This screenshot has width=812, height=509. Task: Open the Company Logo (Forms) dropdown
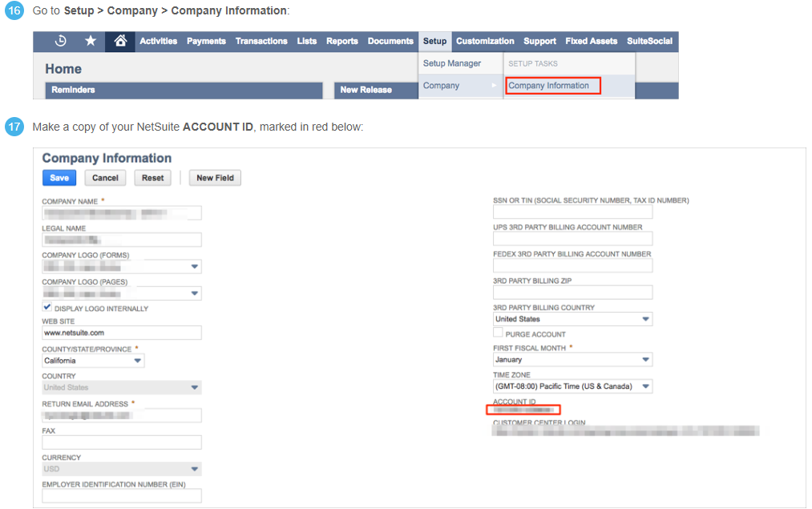(121, 266)
